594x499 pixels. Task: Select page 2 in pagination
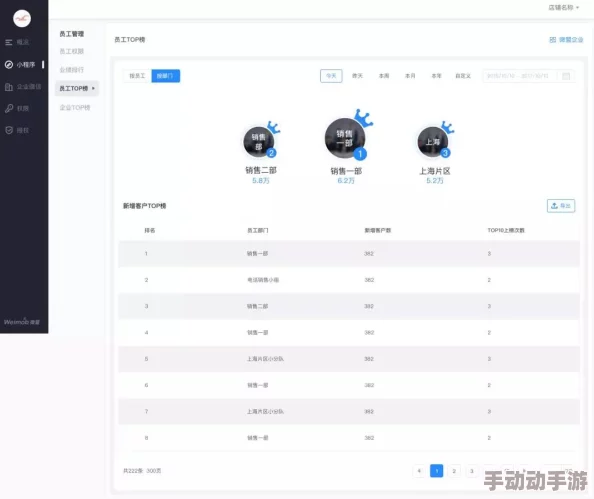(454, 471)
